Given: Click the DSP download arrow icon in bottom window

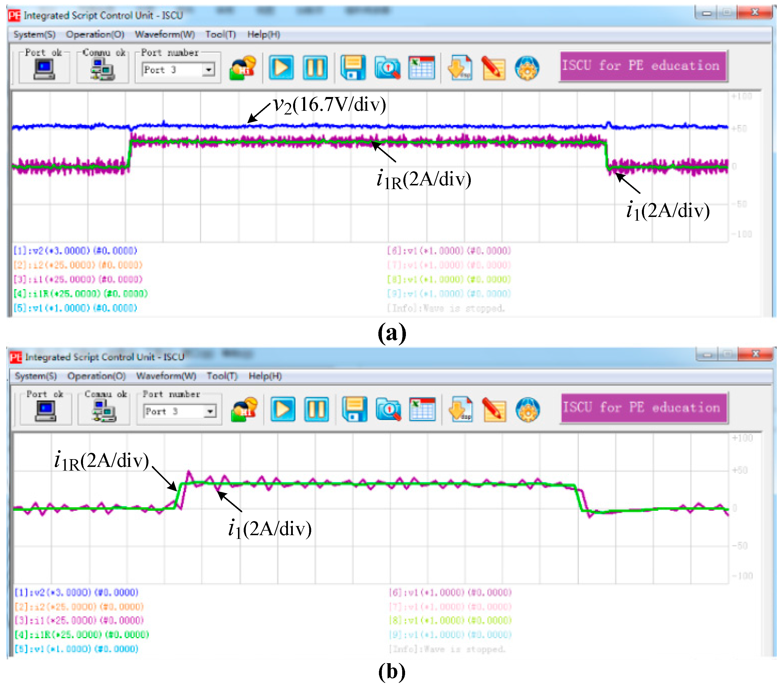Looking at the screenshot, I should pos(460,409).
